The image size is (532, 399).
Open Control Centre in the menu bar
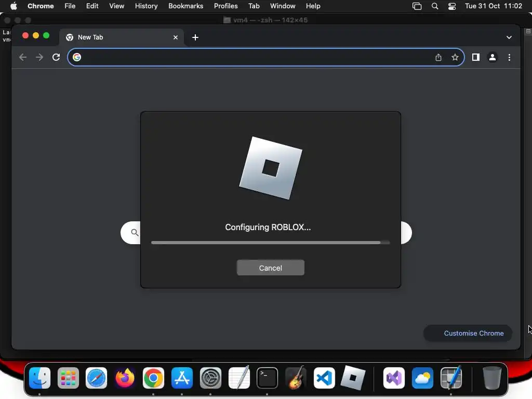(x=452, y=6)
